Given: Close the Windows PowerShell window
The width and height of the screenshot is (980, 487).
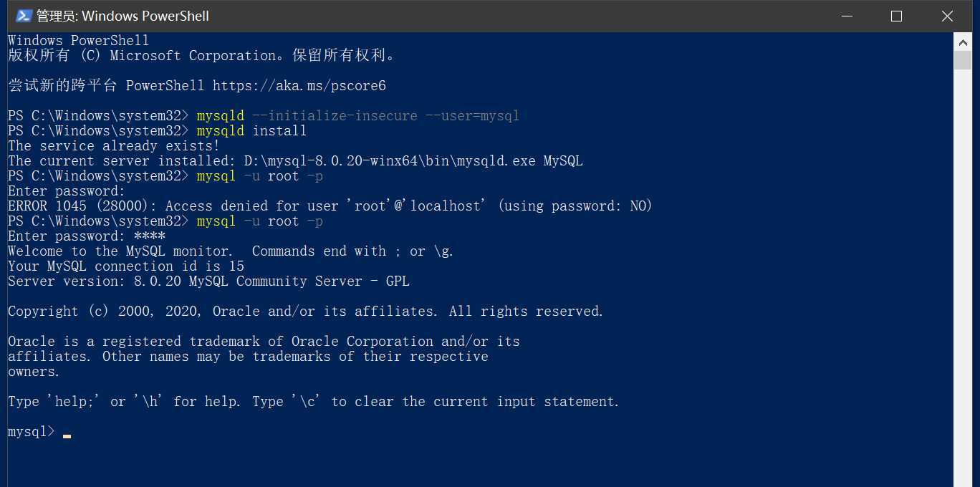Looking at the screenshot, I should [x=947, y=16].
